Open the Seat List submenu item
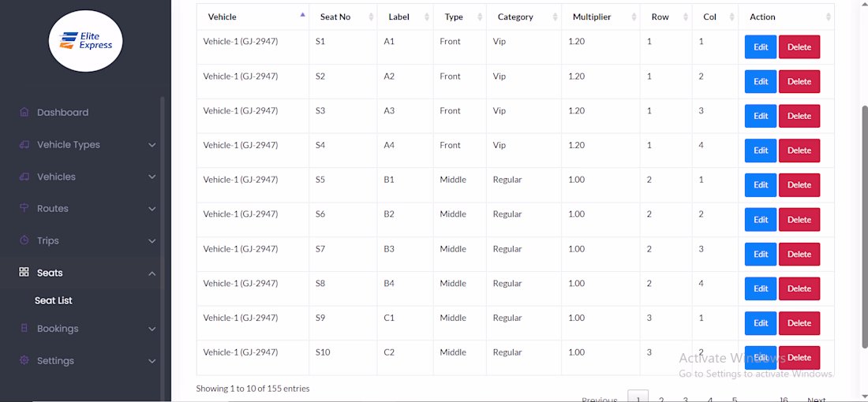 54,300
